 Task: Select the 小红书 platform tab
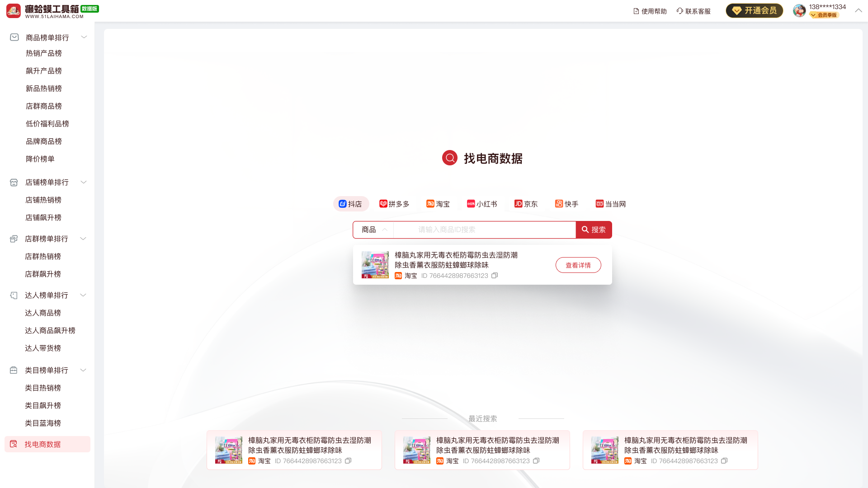pos(482,204)
